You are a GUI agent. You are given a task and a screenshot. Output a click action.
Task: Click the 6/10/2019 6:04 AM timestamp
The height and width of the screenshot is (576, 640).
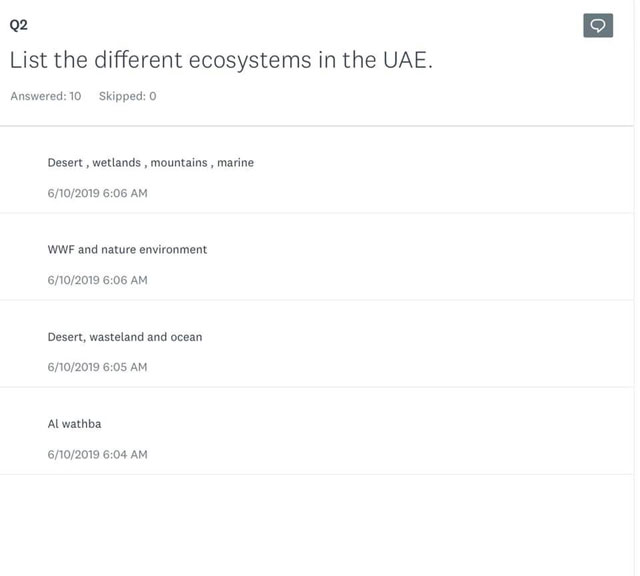pos(97,454)
